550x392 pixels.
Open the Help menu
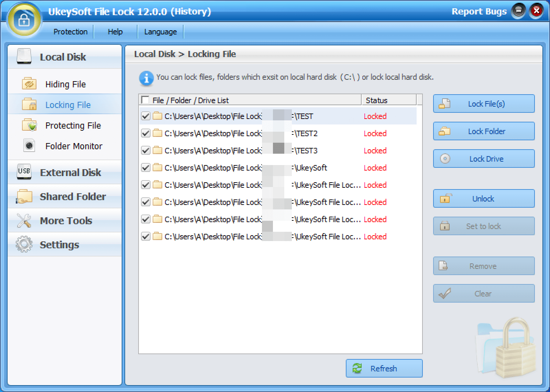[115, 32]
